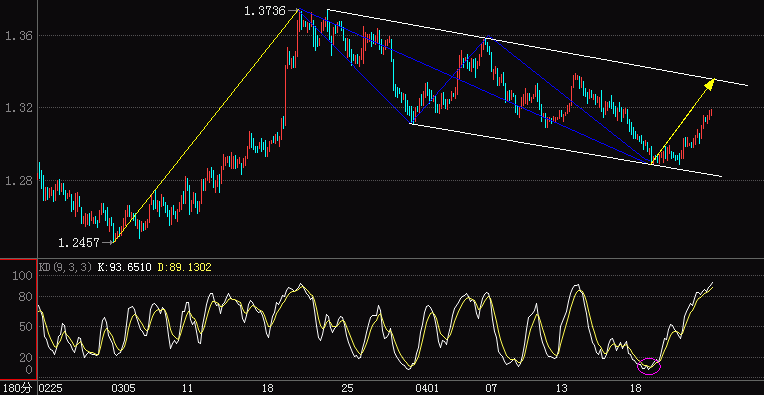This screenshot has width=764, height=395.
Task: Click the 25 date axis label
Action: tap(346, 388)
